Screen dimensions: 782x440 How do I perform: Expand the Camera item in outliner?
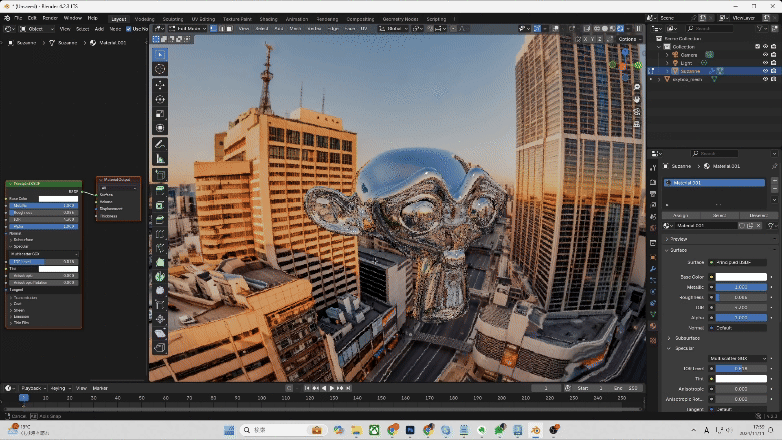(x=667, y=55)
